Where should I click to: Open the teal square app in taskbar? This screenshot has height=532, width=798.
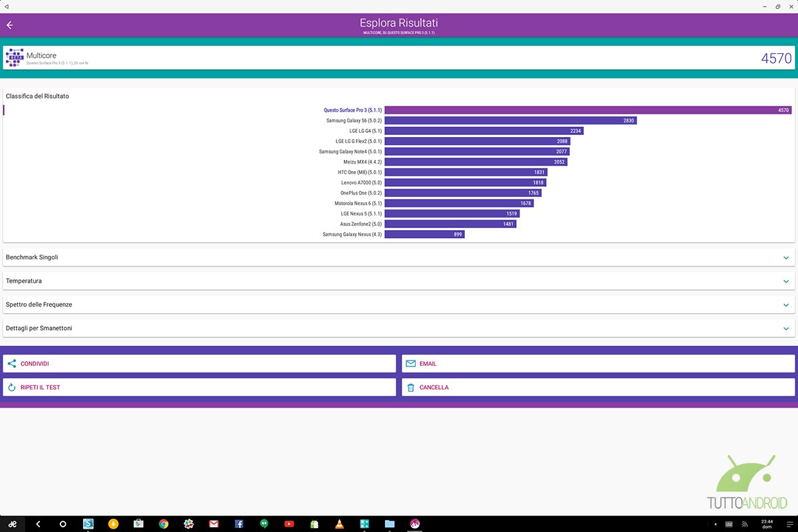(x=364, y=524)
